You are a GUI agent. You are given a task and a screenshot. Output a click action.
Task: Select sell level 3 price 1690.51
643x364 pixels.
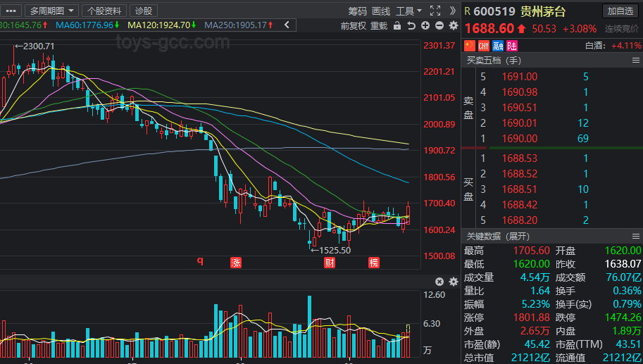click(x=520, y=108)
